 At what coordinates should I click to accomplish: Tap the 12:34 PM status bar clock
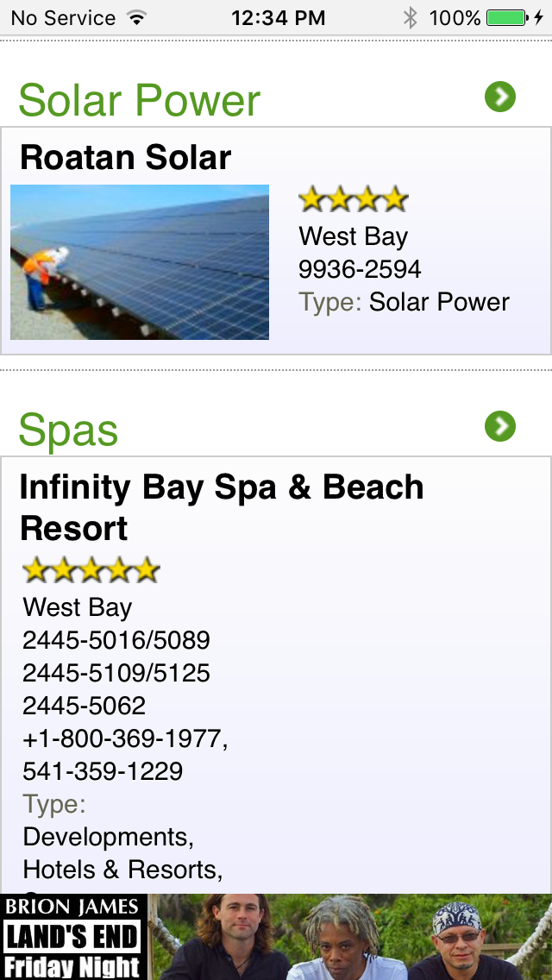(279, 17)
